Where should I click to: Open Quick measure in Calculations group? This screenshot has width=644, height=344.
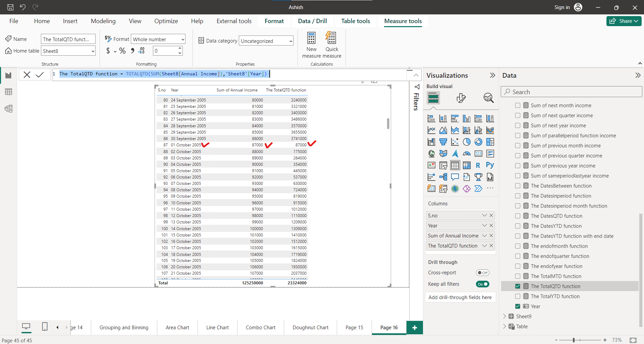pos(331,45)
